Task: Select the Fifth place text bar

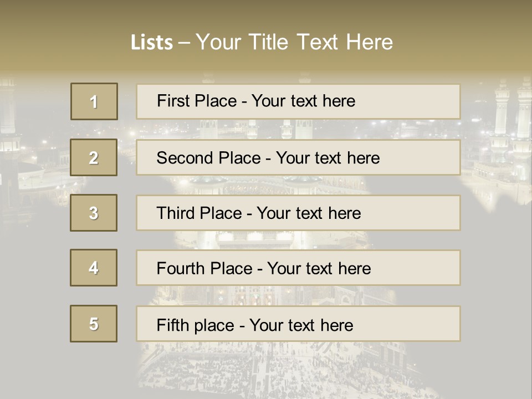Action: (x=298, y=324)
